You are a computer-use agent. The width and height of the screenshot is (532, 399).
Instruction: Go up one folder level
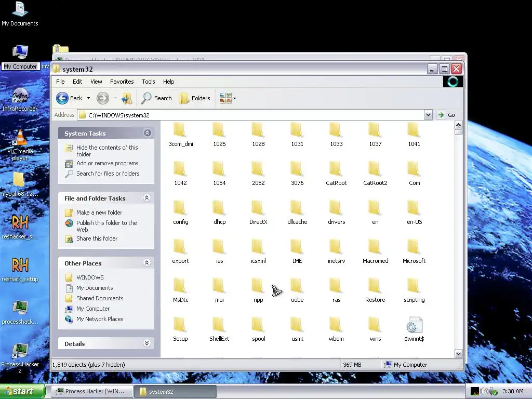pos(127,98)
